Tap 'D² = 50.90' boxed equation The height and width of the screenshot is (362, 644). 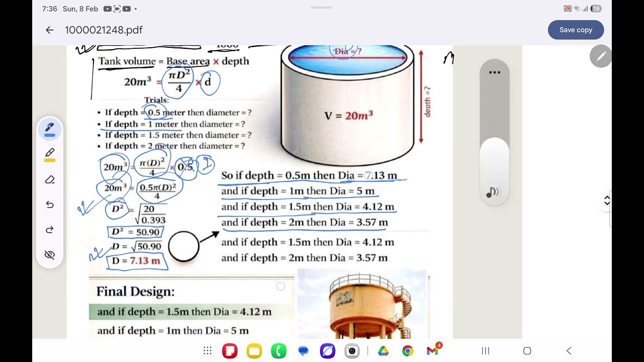click(x=135, y=232)
